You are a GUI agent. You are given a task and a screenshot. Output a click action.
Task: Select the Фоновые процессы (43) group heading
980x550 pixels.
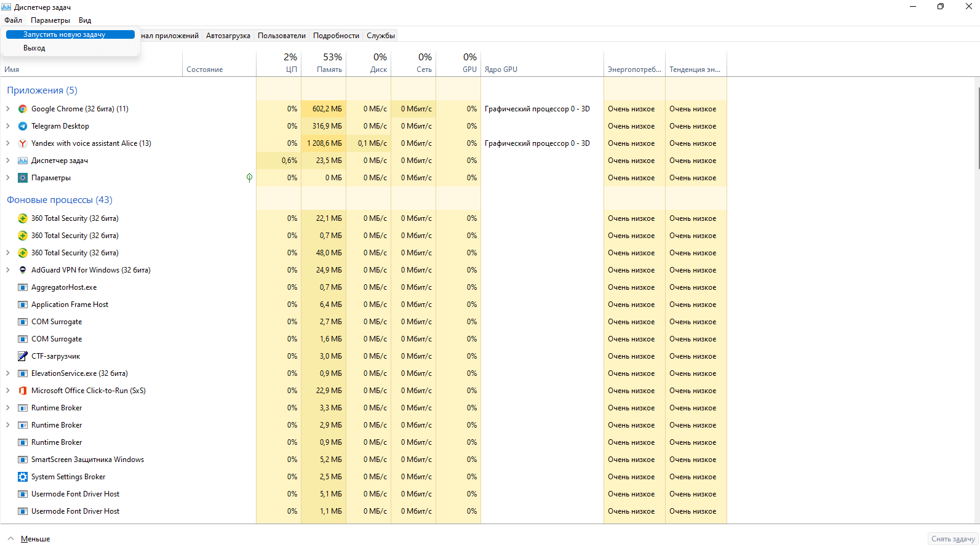pos(60,200)
